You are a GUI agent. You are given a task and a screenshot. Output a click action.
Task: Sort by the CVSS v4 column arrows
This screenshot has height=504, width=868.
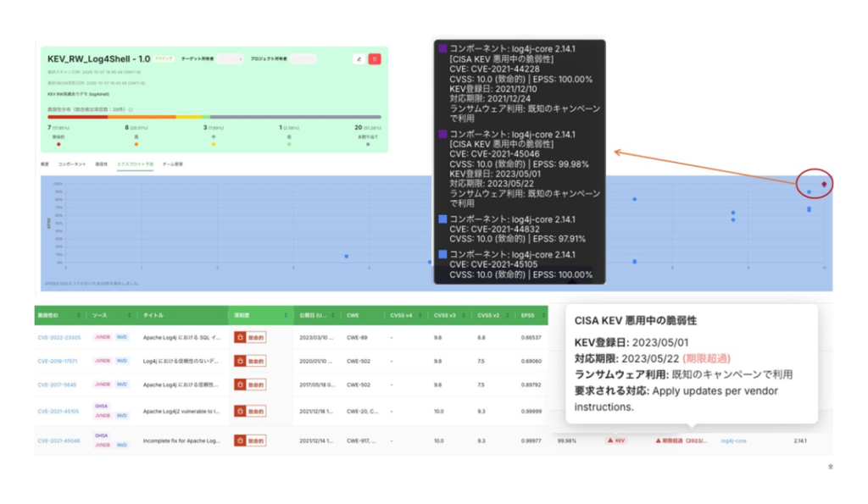tap(420, 315)
